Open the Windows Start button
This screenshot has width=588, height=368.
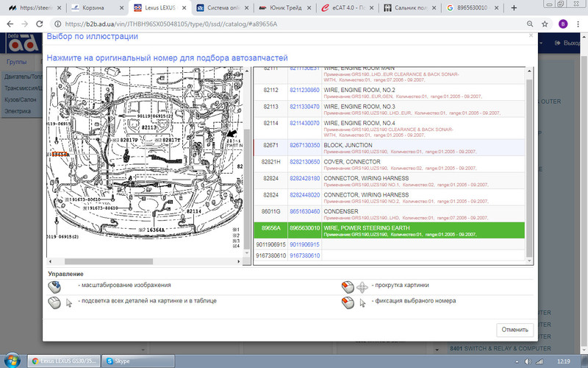[12, 361]
